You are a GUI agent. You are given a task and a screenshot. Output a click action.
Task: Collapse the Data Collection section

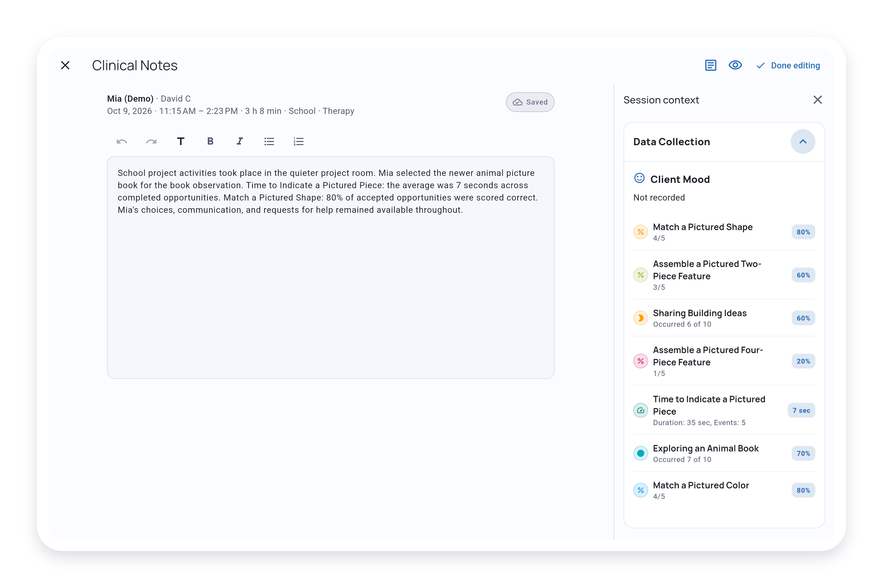pyautogui.click(x=803, y=142)
